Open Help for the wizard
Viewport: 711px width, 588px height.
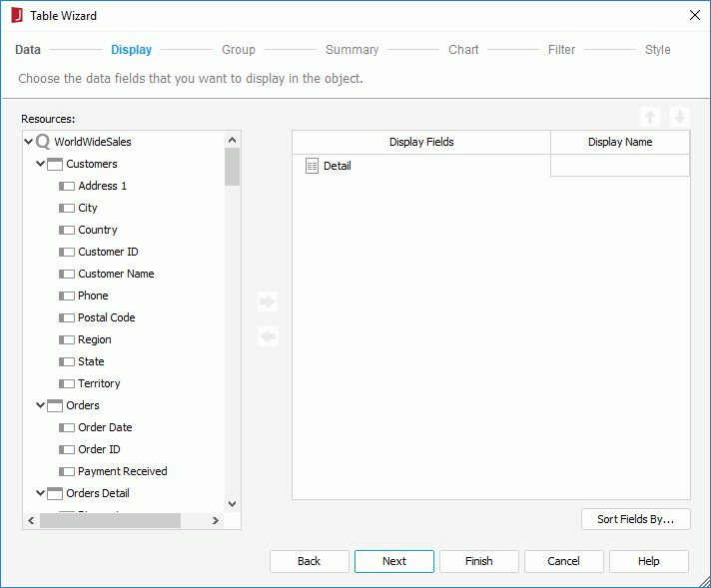649,561
